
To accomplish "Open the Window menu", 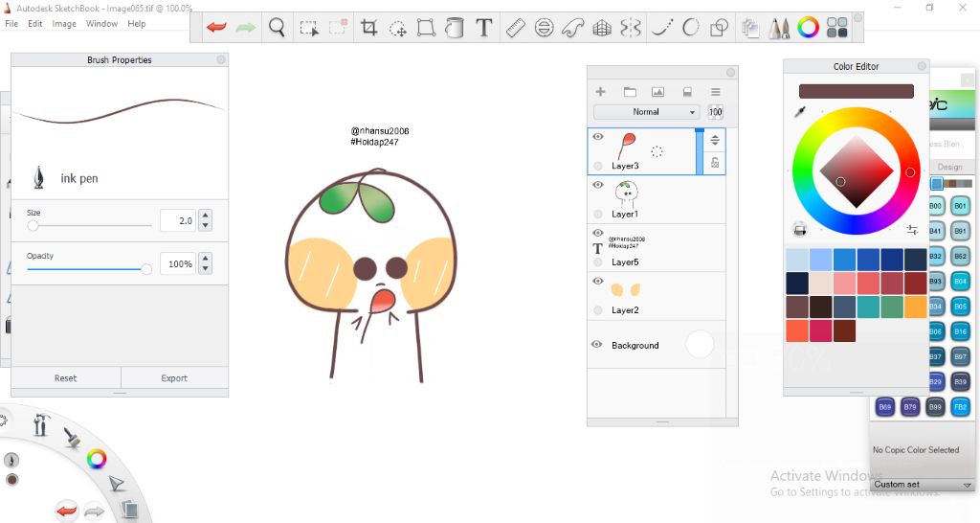I will pyautogui.click(x=101, y=24).
